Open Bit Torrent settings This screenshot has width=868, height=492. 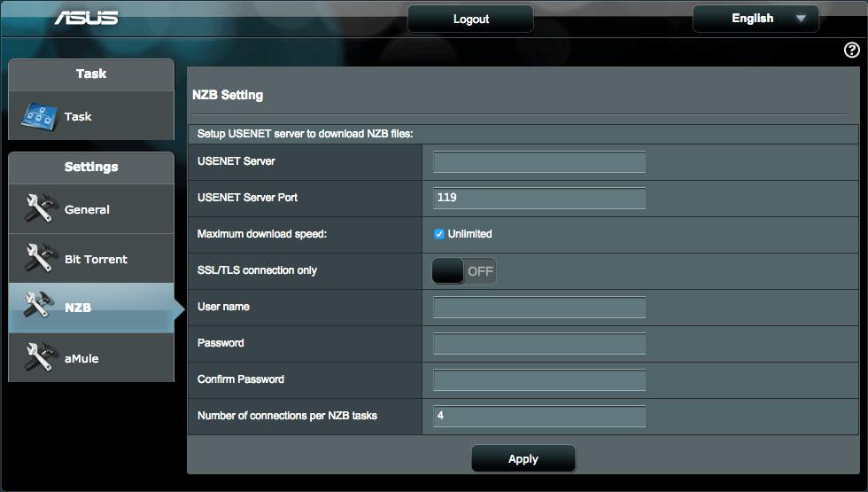[91, 258]
